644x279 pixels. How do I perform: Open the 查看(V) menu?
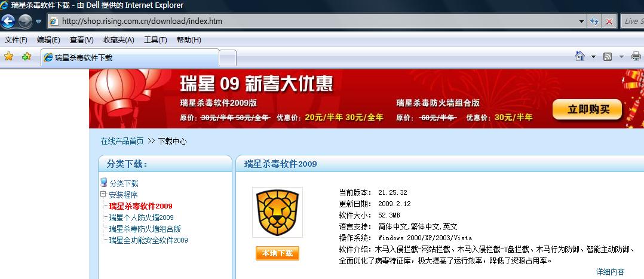[82, 40]
